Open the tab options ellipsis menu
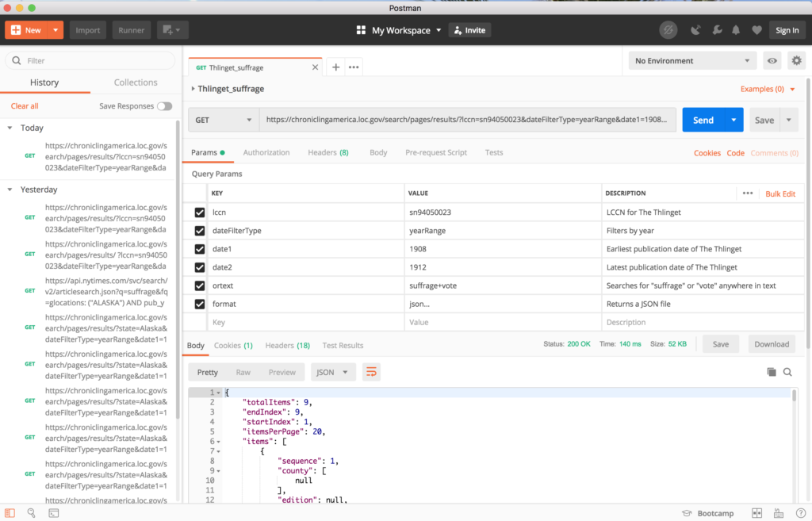This screenshot has height=521, width=812. pyautogui.click(x=354, y=67)
